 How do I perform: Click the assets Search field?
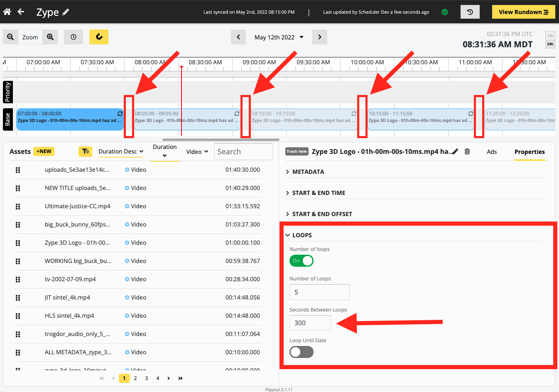tap(243, 152)
